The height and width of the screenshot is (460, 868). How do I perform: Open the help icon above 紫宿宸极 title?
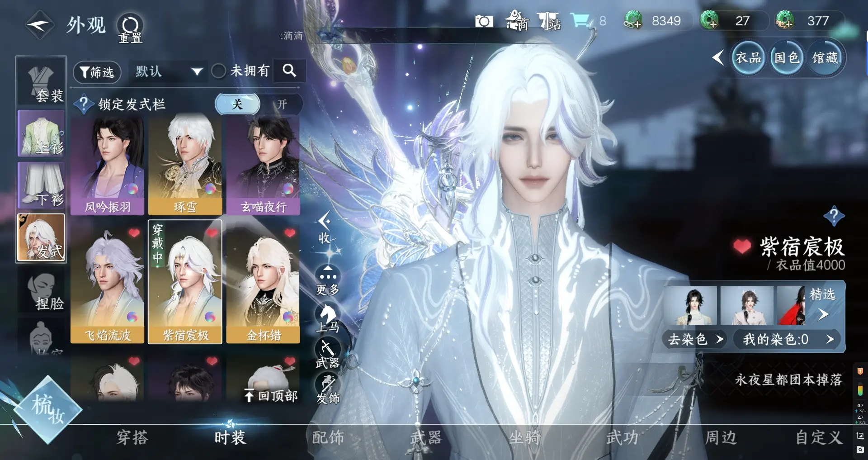coord(834,216)
